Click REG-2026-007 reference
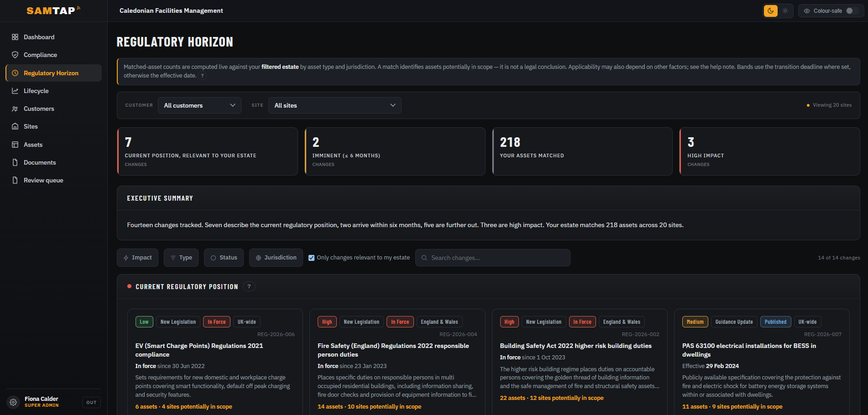This screenshot has width=868, height=415. tap(823, 334)
